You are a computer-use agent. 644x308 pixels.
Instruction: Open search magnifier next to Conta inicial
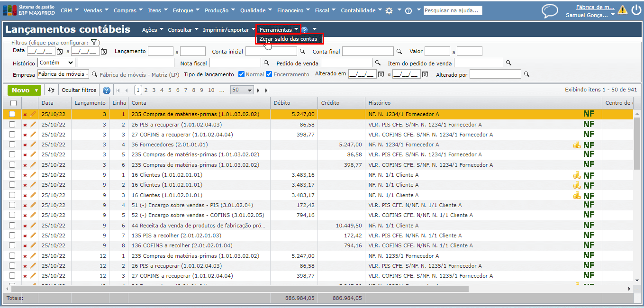pyautogui.click(x=302, y=51)
